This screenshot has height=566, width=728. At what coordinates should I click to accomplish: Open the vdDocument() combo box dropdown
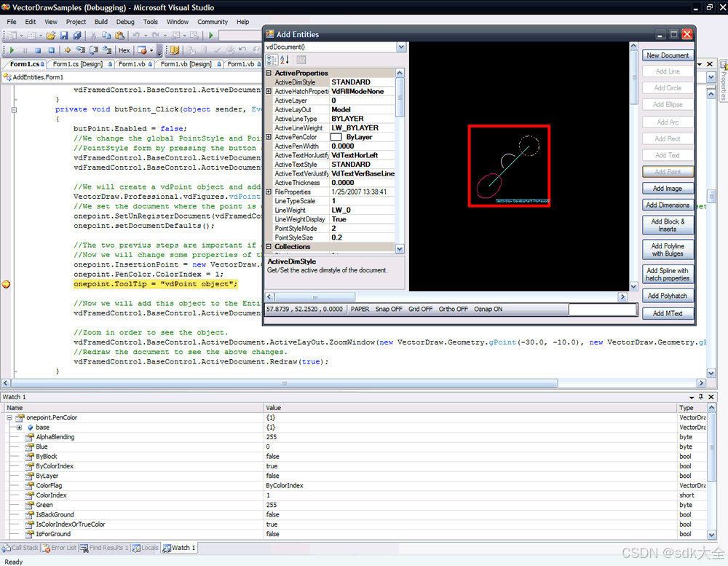pyautogui.click(x=401, y=46)
